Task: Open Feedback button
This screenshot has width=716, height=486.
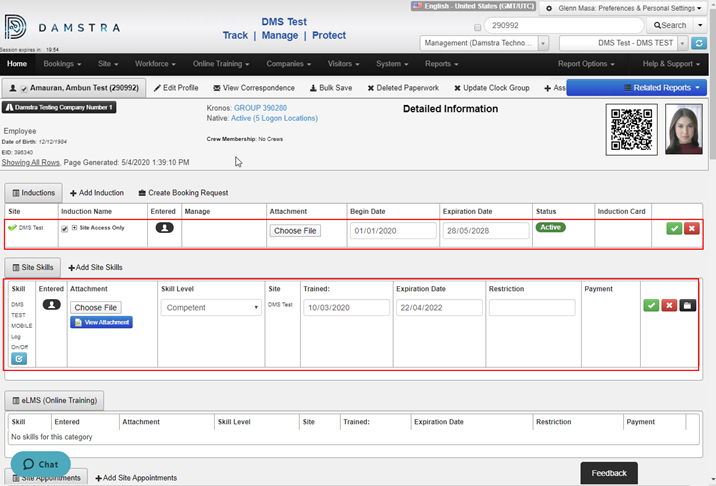Action: 609,473
